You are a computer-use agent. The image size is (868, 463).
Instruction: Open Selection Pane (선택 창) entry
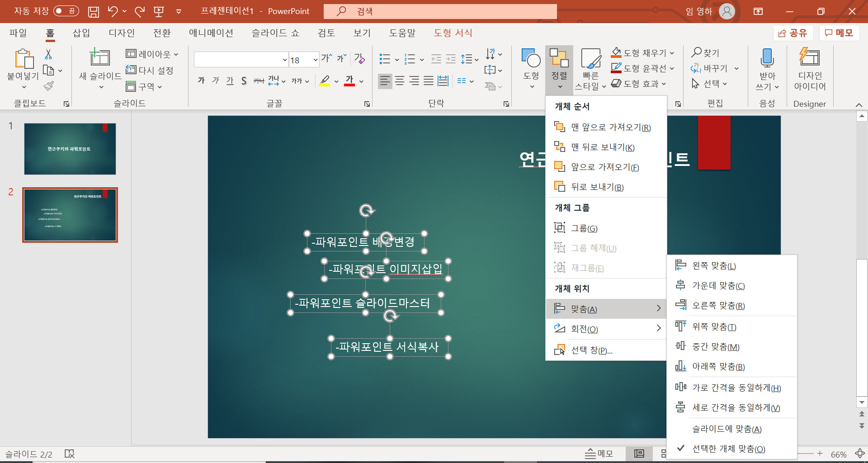point(606,350)
